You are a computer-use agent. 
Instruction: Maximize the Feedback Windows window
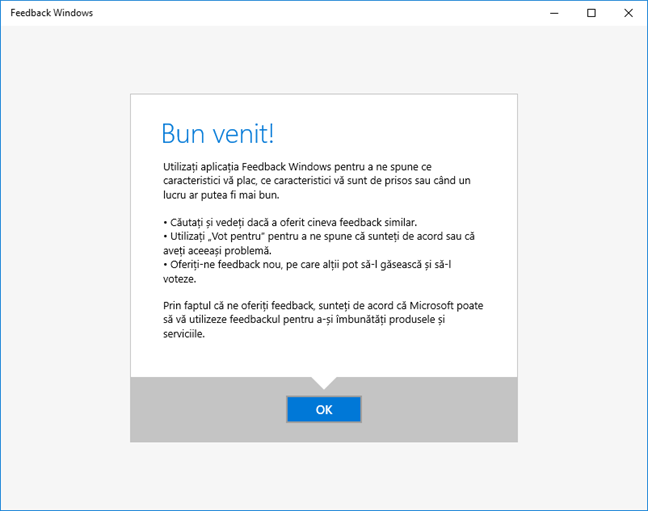(591, 13)
